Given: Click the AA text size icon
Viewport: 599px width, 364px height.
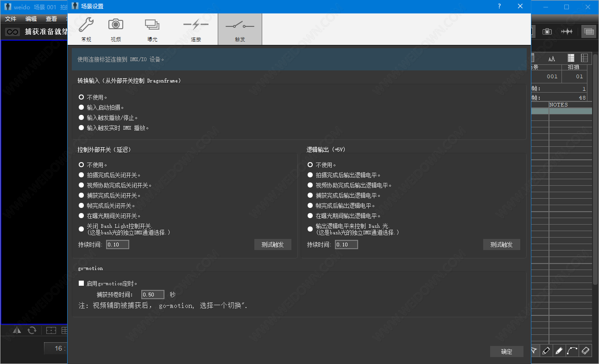Looking at the screenshot, I should coord(552,58).
